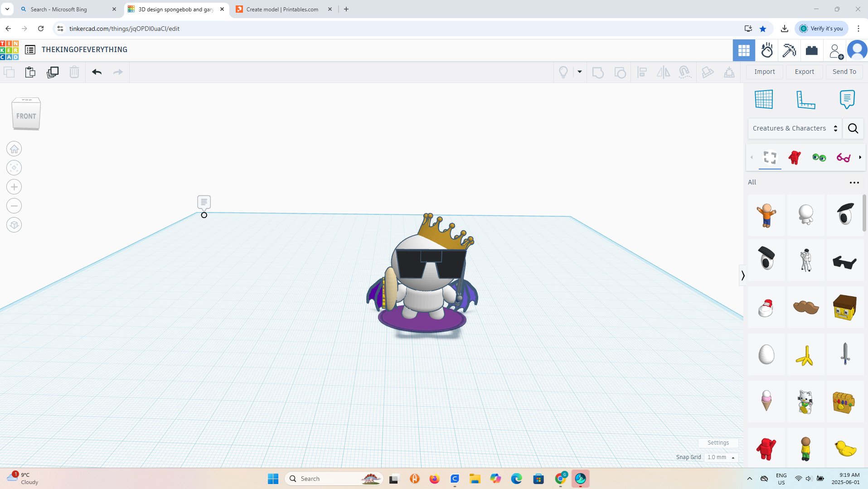The height and width of the screenshot is (489, 868).
Task: Open the Blocks pickaxe view
Action: [789, 50]
